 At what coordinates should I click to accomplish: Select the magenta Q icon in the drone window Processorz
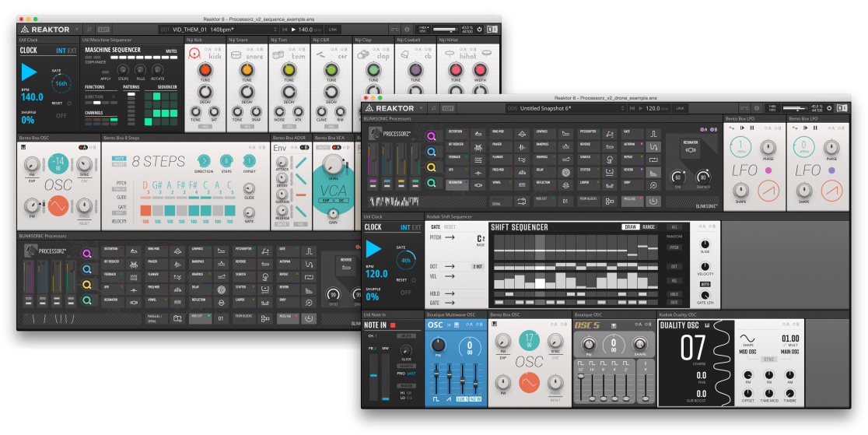[431, 135]
